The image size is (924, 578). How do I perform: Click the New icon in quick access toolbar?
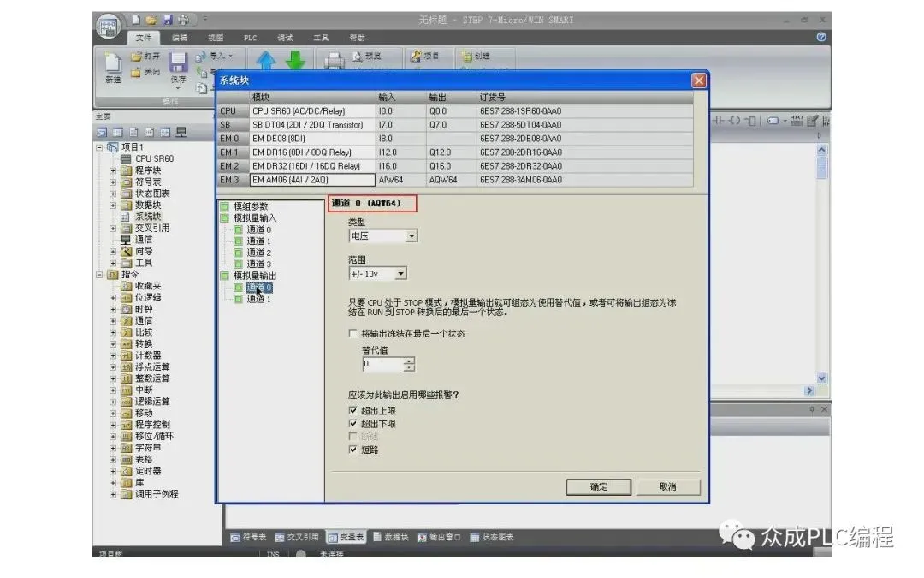click(135, 20)
